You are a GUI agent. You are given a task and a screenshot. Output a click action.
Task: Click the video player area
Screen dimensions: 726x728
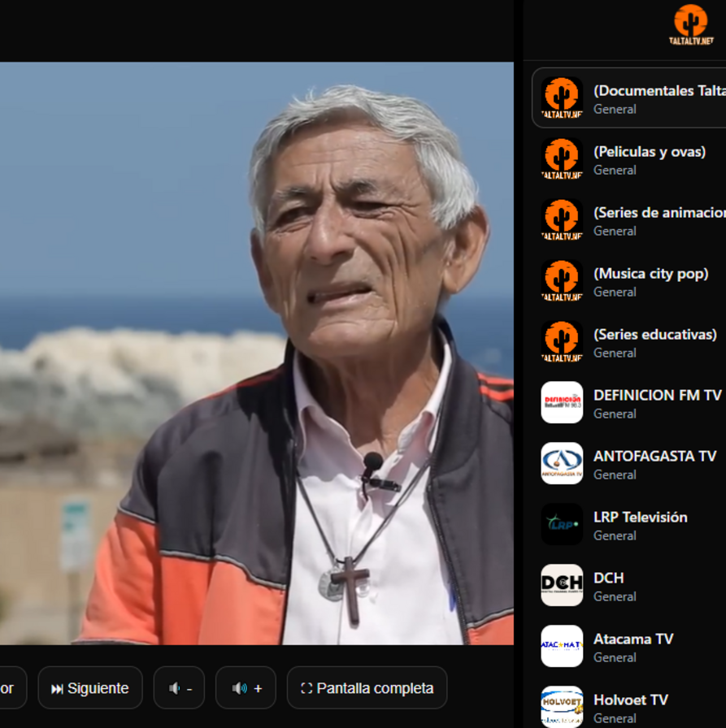(256, 353)
